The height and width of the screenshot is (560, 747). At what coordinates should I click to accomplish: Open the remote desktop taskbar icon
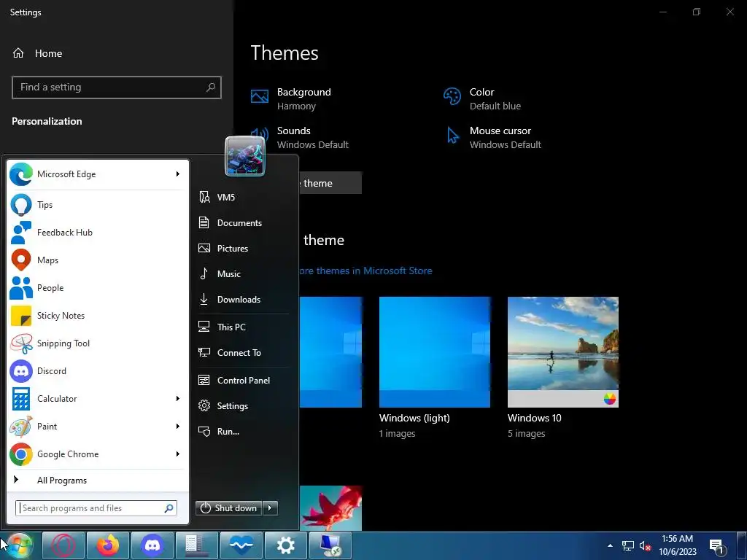[330, 545]
